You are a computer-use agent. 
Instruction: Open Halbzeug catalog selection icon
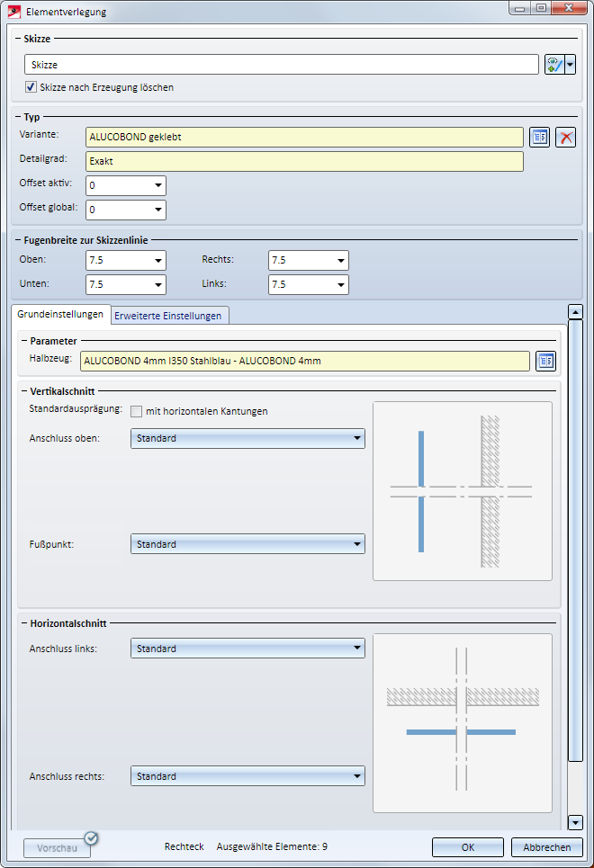click(x=545, y=361)
